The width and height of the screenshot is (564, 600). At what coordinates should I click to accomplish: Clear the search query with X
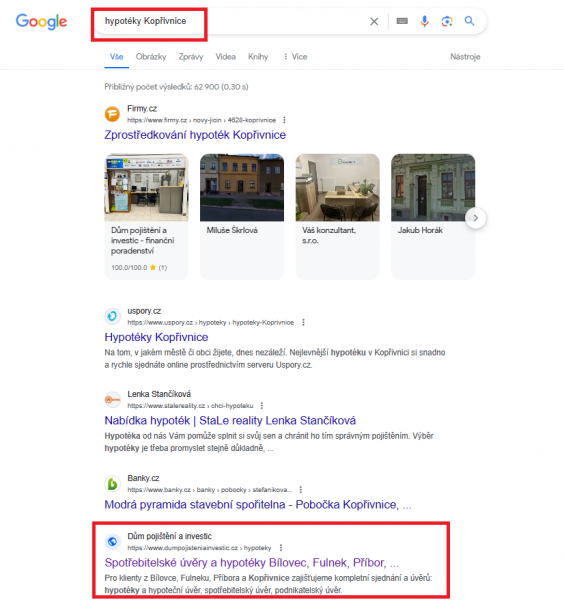pos(374,21)
